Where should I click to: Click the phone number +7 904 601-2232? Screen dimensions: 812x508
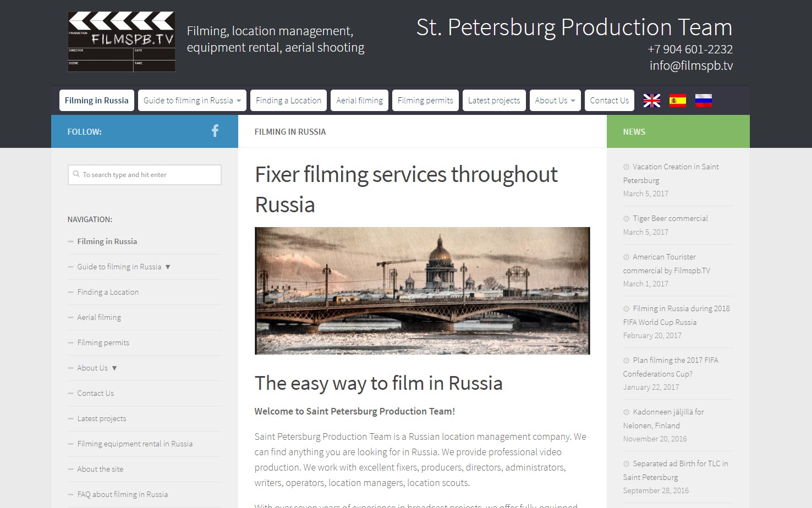click(690, 49)
